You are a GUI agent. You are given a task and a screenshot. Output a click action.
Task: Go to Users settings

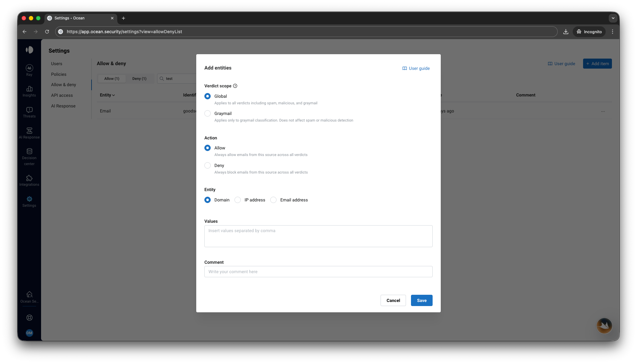pos(57,64)
